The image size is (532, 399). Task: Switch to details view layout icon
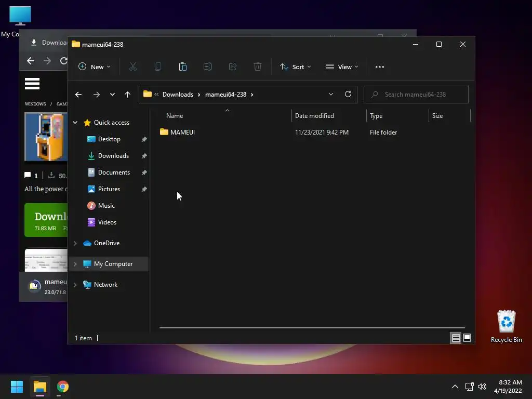(456, 338)
